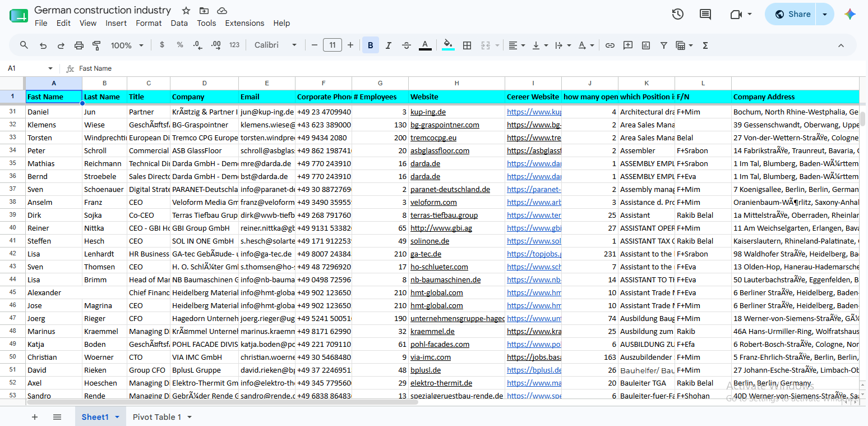
Task: Click the fill color swatch bucket
Action: coord(448,45)
